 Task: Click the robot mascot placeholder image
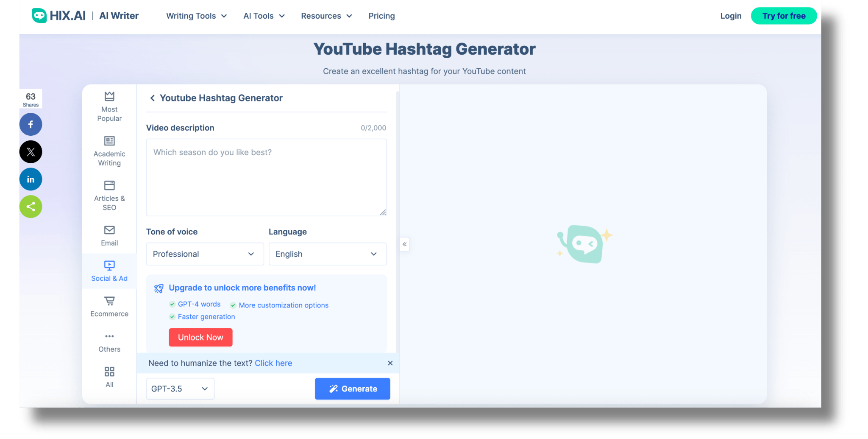point(585,244)
